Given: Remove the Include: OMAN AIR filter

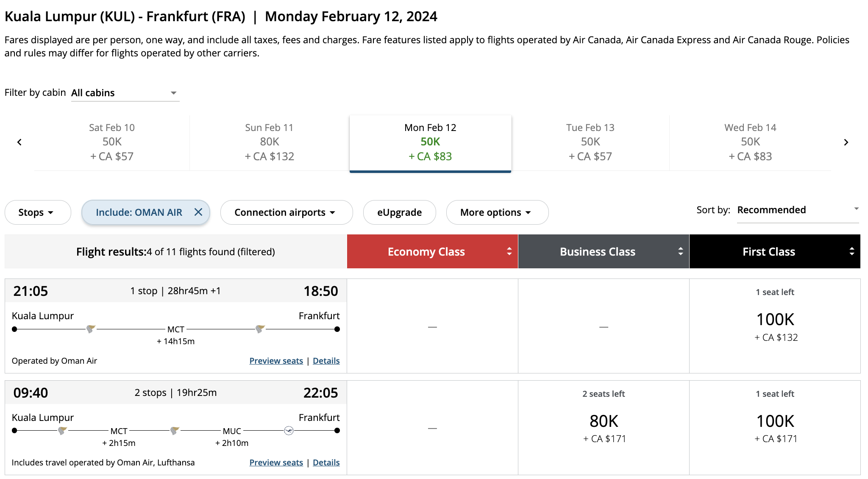Looking at the screenshot, I should (x=198, y=212).
